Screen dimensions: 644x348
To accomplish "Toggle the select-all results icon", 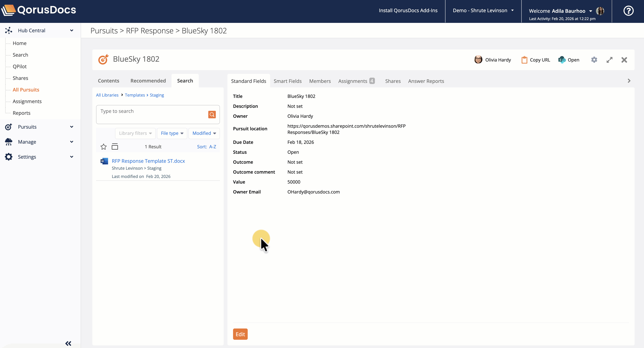I will [115, 147].
